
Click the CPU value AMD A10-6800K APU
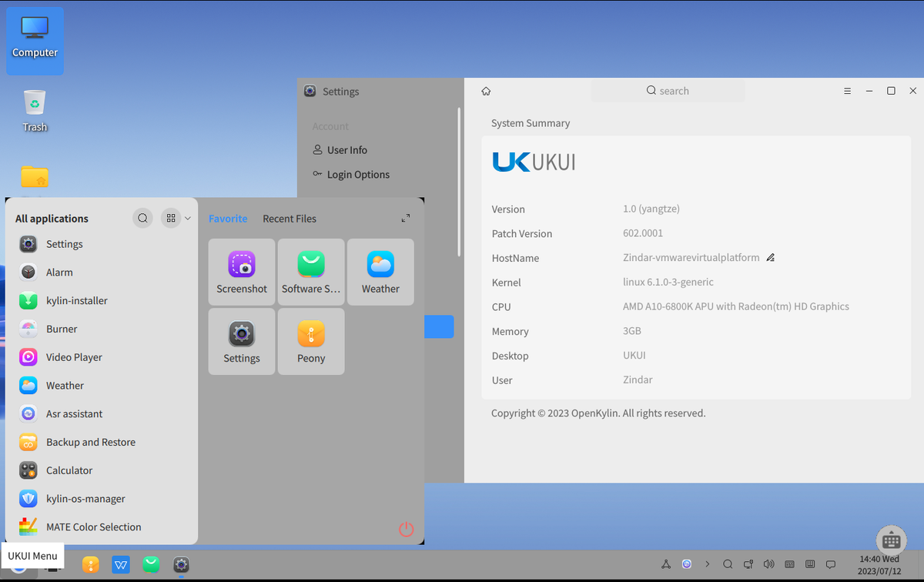click(x=736, y=306)
